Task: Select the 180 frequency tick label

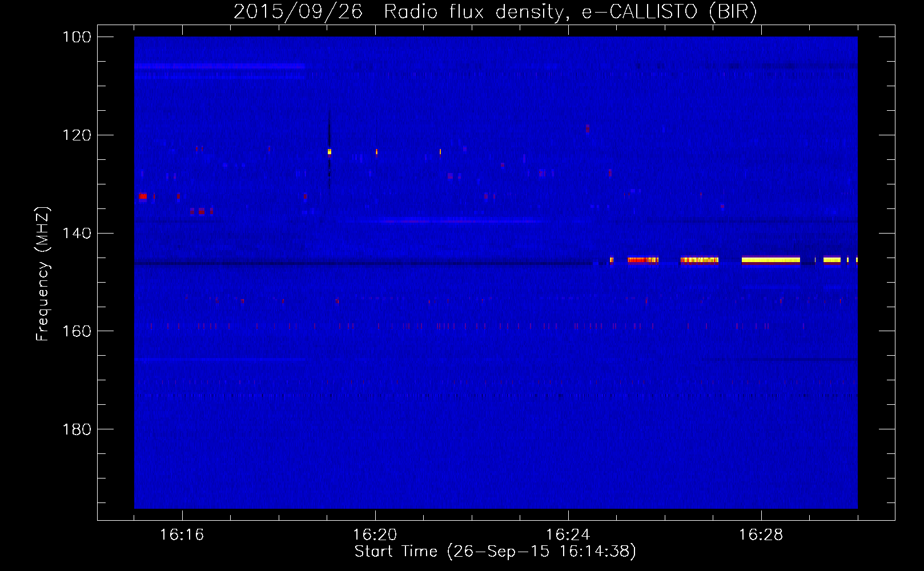Action: point(77,429)
